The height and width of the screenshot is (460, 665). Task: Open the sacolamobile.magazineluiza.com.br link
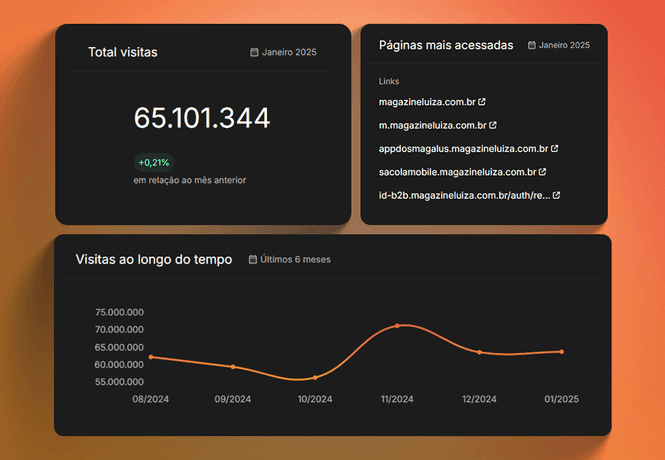[458, 172]
